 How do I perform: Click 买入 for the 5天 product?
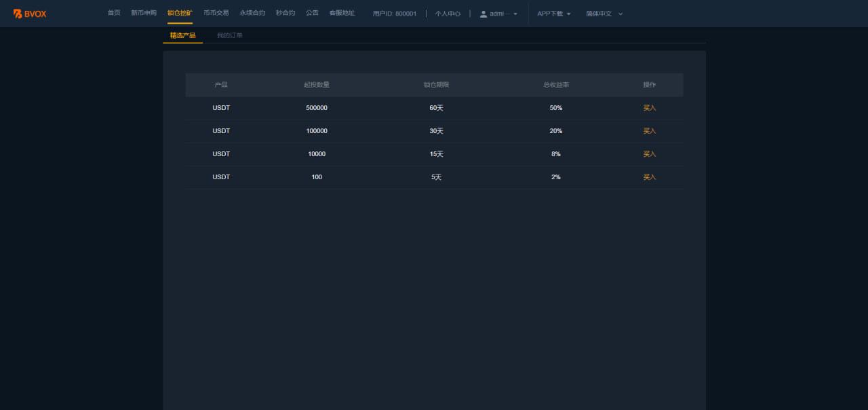[650, 177]
